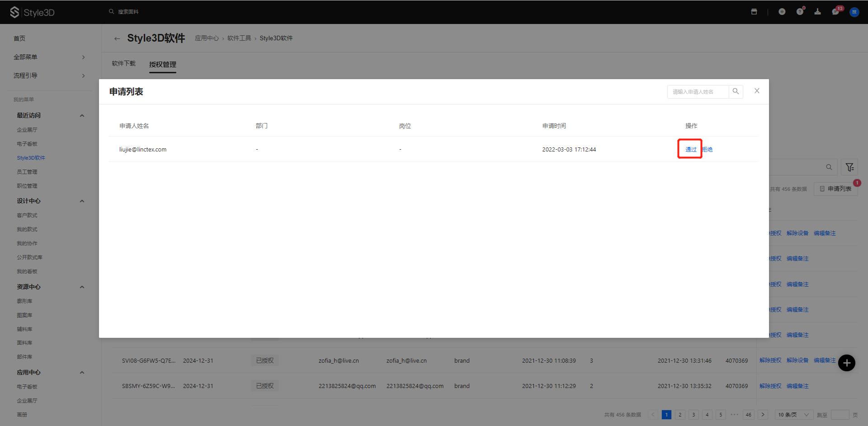The width and height of the screenshot is (868, 426).
Task: Open the help question mark icon
Action: pyautogui.click(x=800, y=12)
